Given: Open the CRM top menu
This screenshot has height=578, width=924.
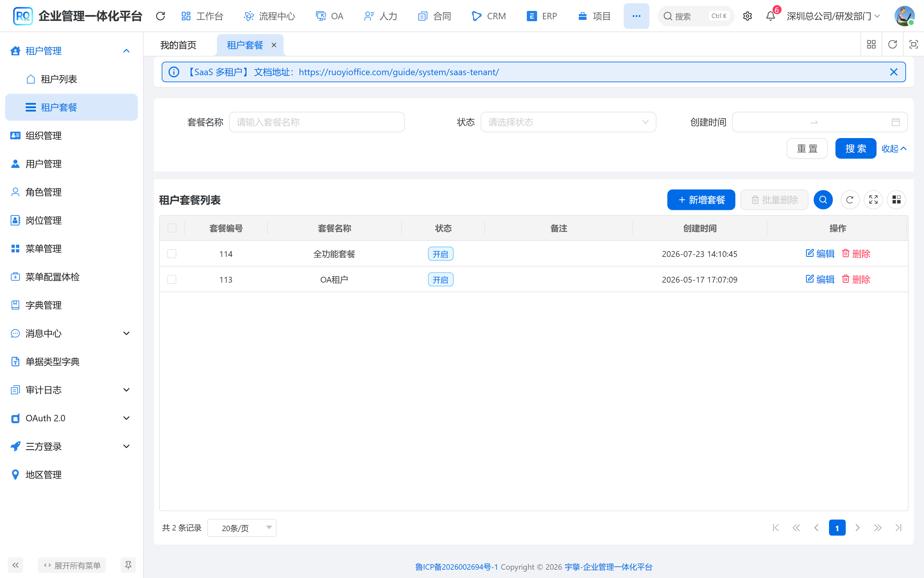Looking at the screenshot, I should [489, 16].
